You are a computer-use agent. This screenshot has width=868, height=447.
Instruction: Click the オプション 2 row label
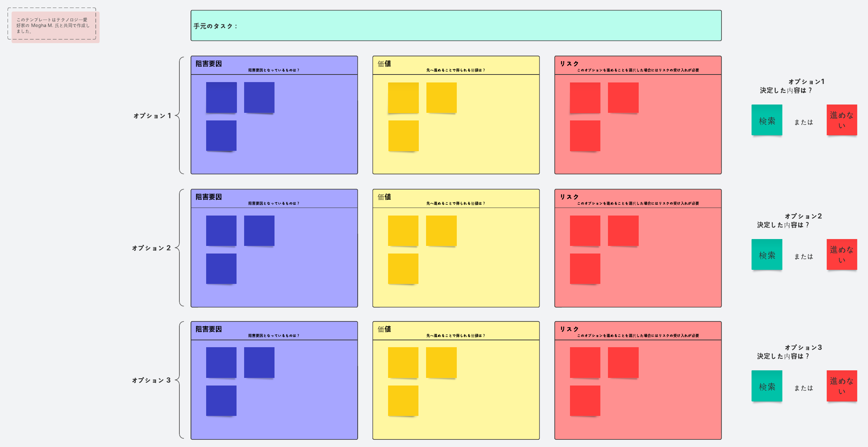[x=151, y=248]
